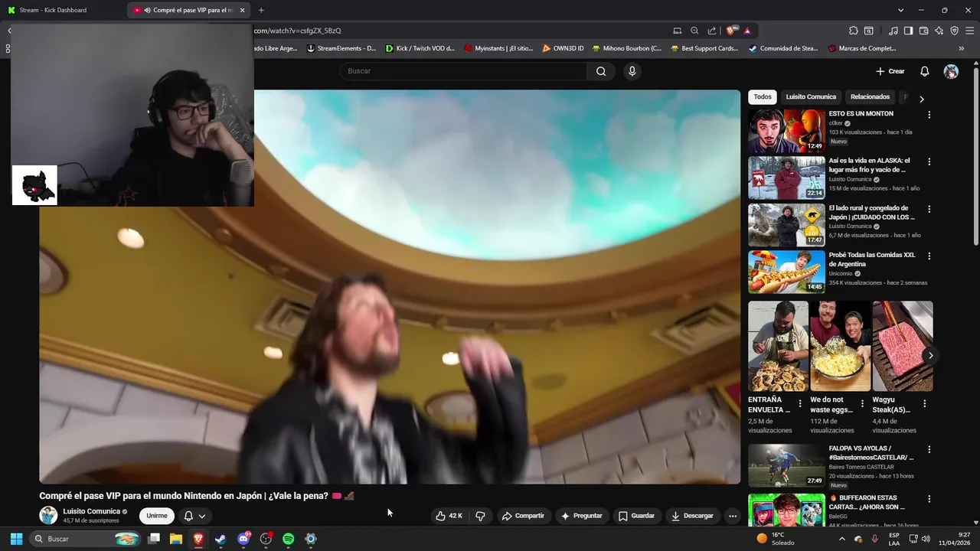The image size is (980, 551).
Task: Open Discord from the taskbar
Action: (243, 539)
